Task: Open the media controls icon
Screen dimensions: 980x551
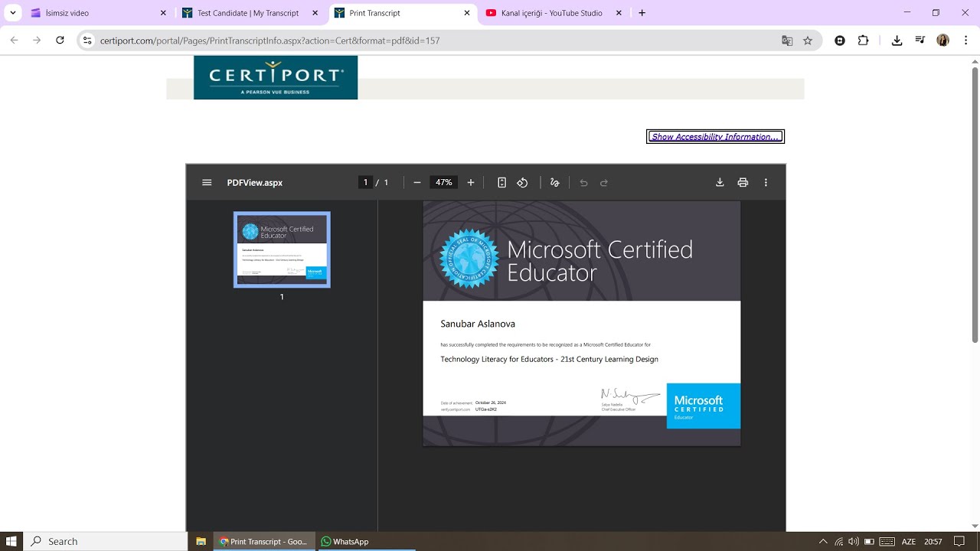Action: (920, 41)
